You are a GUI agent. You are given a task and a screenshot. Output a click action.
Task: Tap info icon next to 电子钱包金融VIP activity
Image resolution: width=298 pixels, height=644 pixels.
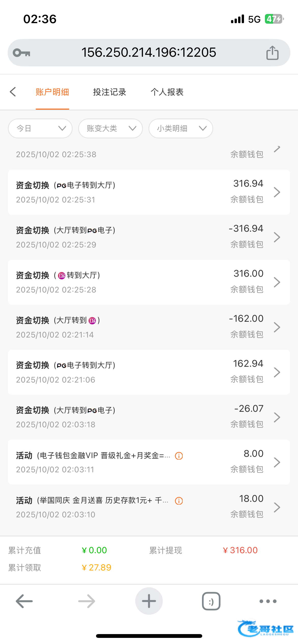point(179,456)
